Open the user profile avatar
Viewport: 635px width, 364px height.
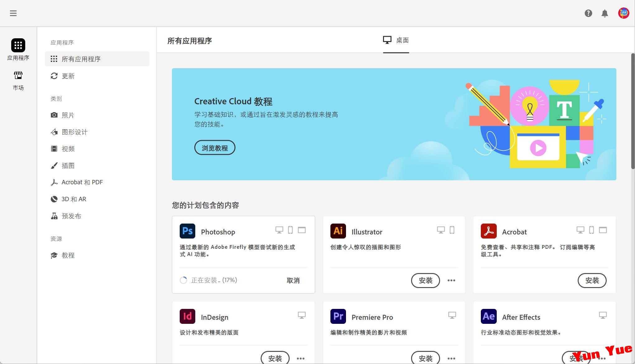[x=623, y=13]
